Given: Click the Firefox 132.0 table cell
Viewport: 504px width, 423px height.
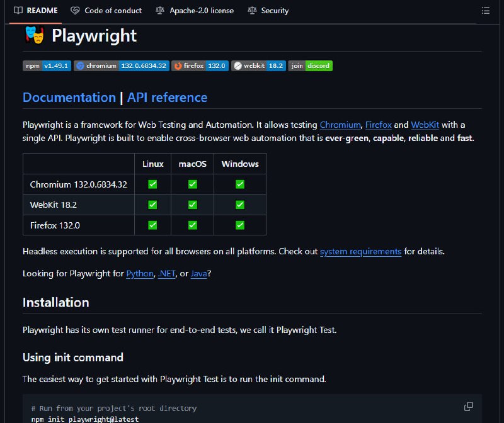Looking at the screenshot, I should tap(79, 225).
